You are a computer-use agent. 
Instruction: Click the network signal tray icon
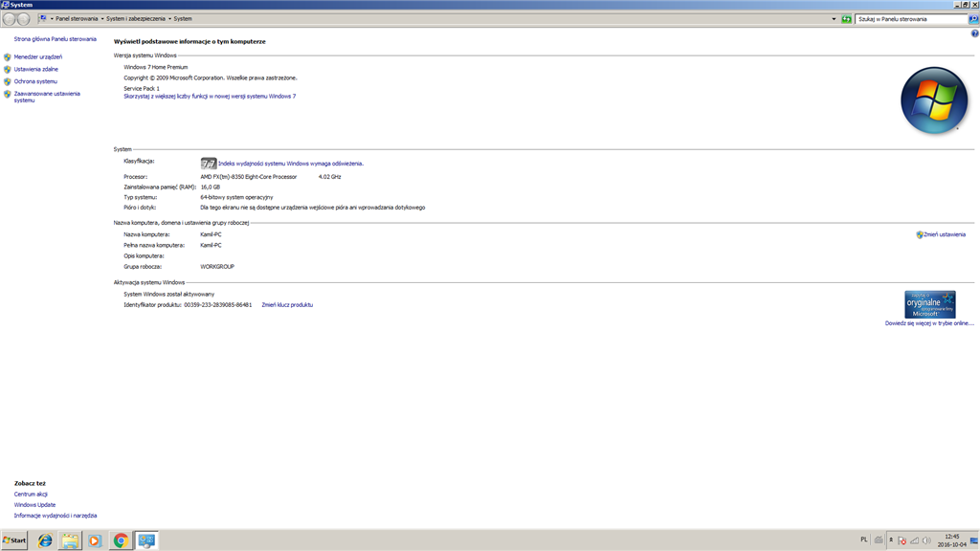(914, 540)
